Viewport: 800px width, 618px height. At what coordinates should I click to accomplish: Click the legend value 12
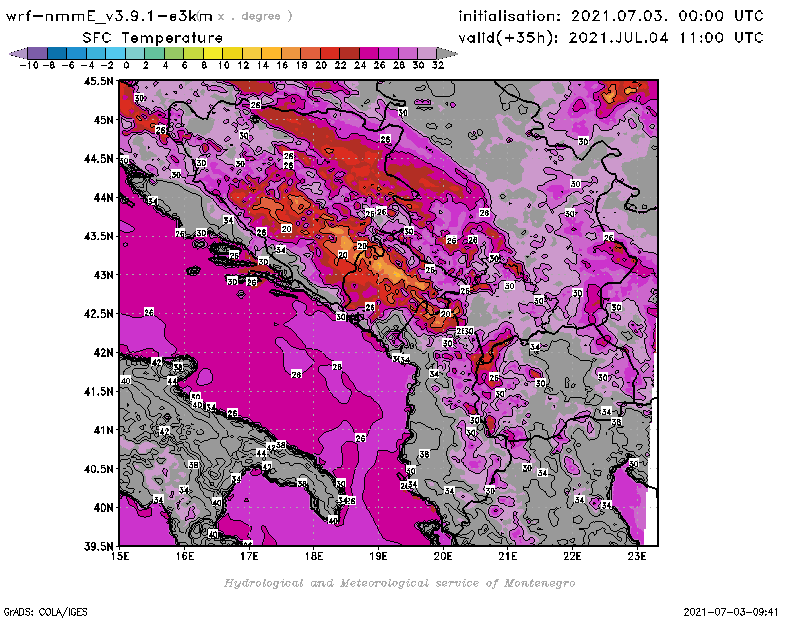point(243,65)
